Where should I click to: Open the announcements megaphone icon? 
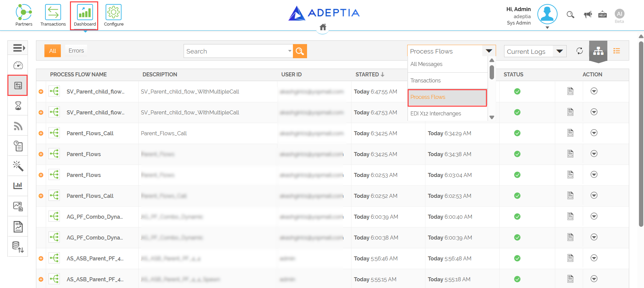588,14
